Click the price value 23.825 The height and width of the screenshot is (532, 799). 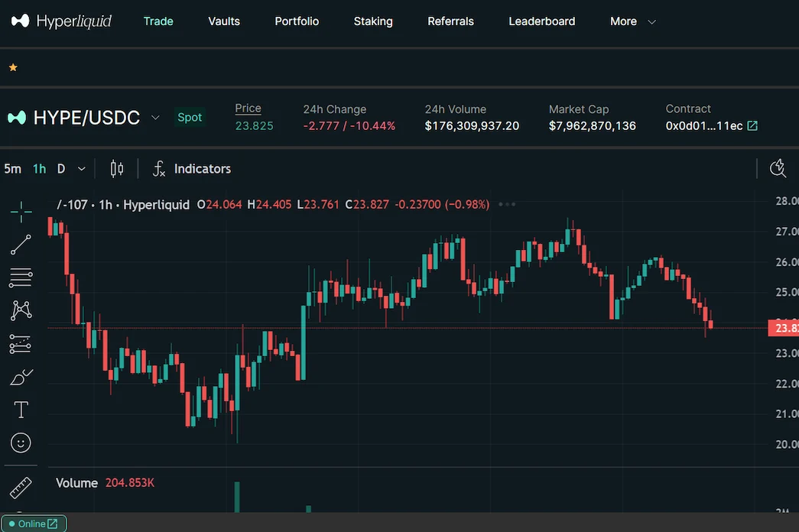point(255,126)
